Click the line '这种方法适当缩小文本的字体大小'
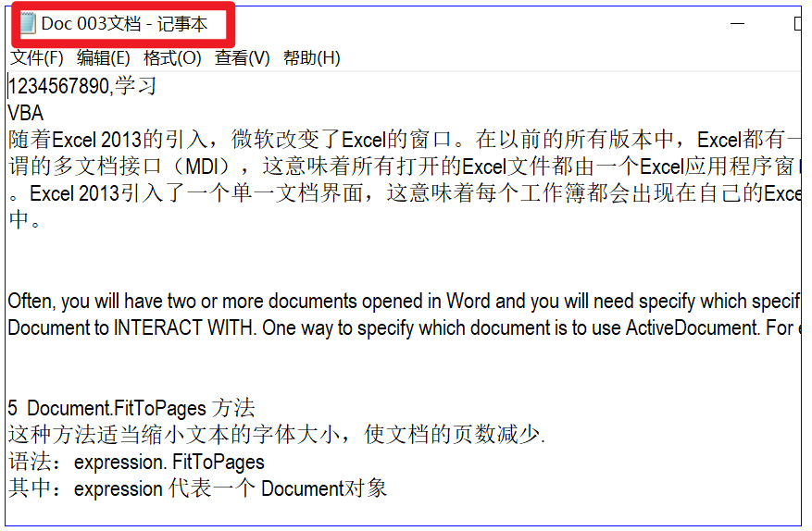The height and width of the screenshot is (531, 812). pos(277,435)
